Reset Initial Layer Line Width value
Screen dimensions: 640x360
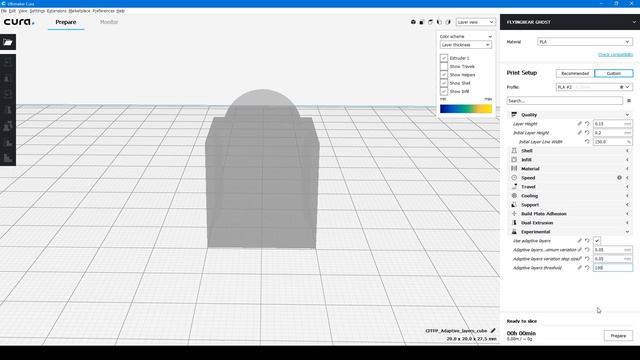(x=587, y=142)
